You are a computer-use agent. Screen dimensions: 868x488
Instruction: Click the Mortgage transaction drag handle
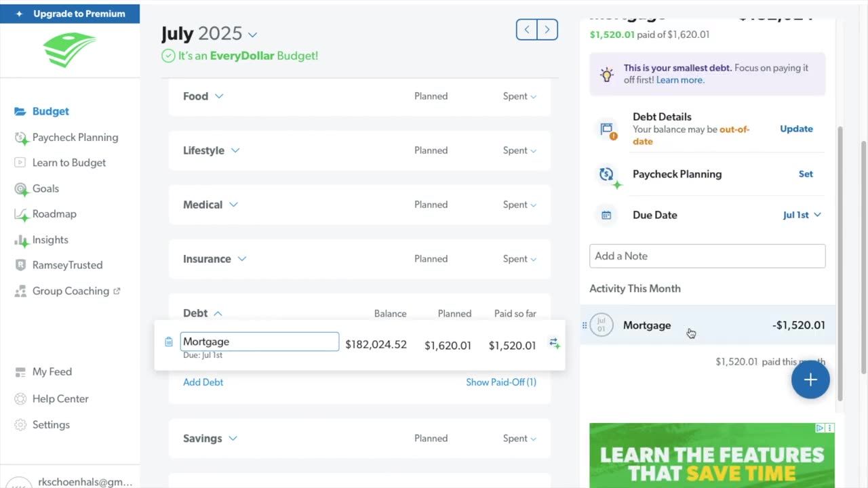(x=585, y=325)
